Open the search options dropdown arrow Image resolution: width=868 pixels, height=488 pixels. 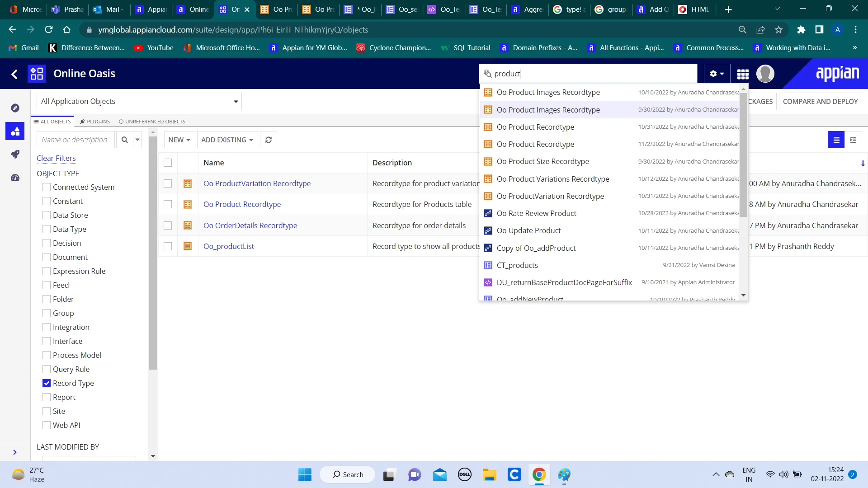point(137,140)
